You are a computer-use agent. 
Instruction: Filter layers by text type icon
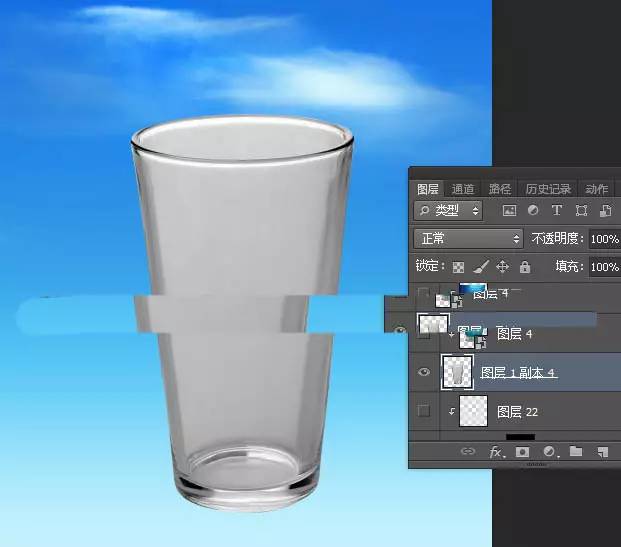click(x=557, y=211)
